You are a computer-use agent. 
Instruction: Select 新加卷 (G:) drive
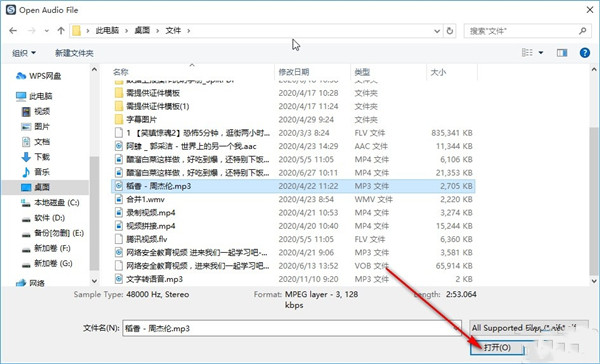[x=47, y=263]
